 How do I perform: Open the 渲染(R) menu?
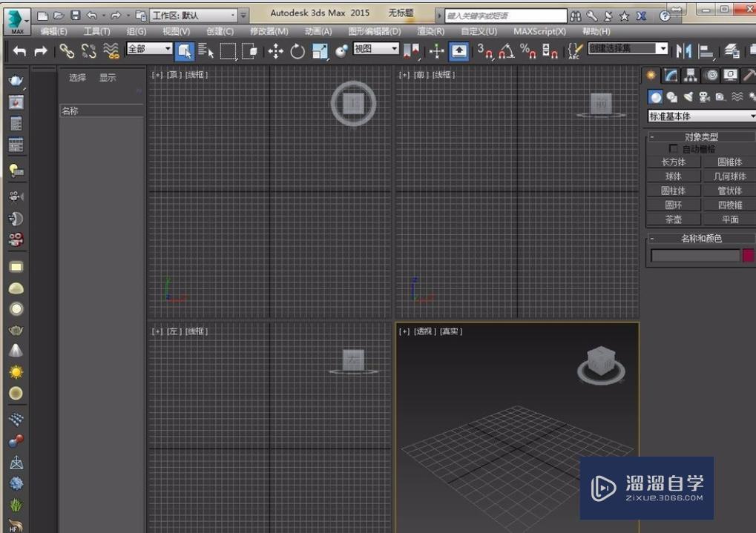click(430, 32)
